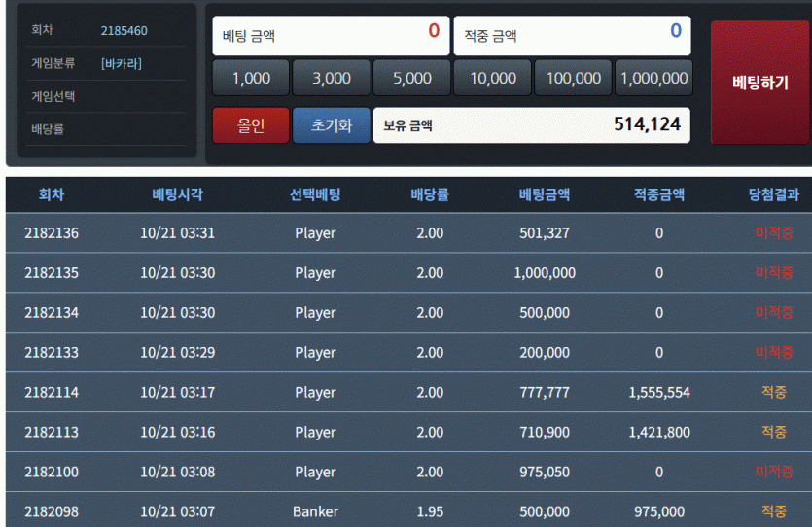The image size is (812, 527).
Task: Click the [바카라] game category value
Action: pyautogui.click(x=122, y=63)
